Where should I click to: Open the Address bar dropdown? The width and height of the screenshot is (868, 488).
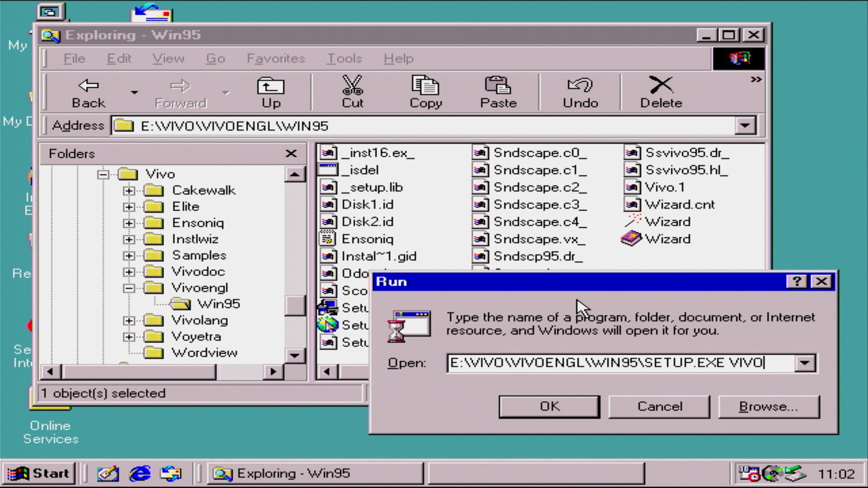pyautogui.click(x=745, y=126)
